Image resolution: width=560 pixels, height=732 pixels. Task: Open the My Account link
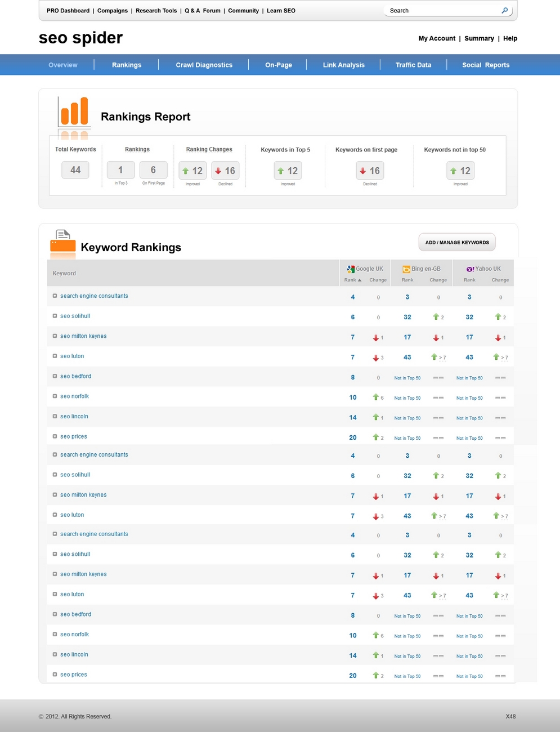coord(437,38)
